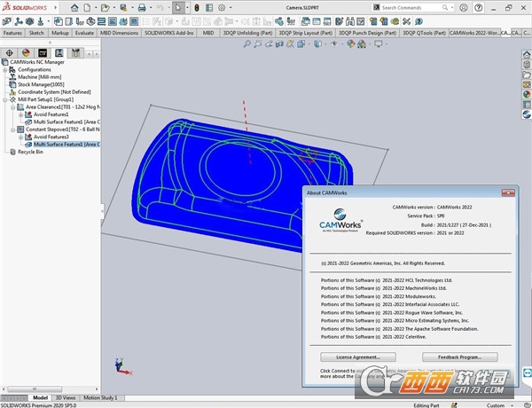Click the Feedback Program button

459,357
